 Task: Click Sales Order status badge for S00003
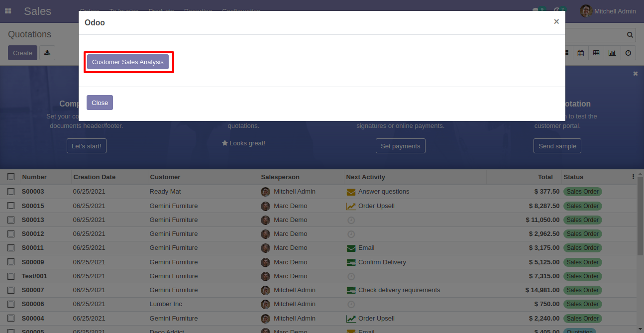tap(583, 192)
